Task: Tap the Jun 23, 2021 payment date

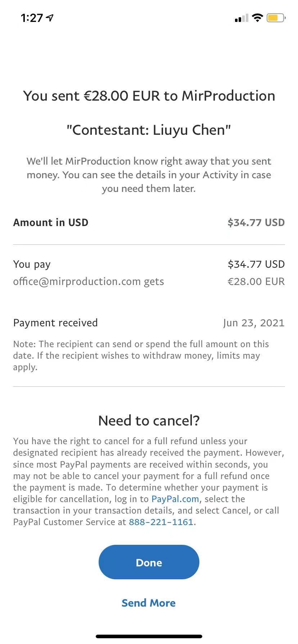Action: pyautogui.click(x=254, y=323)
